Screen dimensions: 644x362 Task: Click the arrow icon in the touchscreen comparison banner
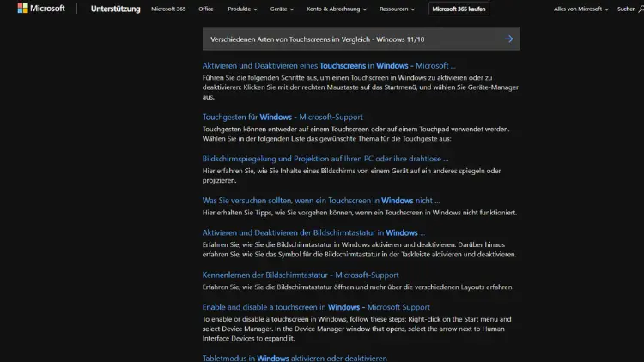point(509,39)
